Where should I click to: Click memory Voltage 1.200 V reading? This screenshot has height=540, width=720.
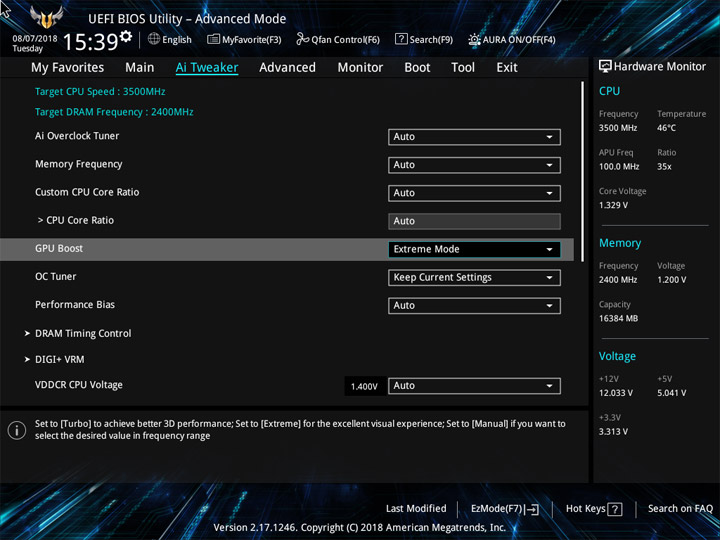click(671, 280)
